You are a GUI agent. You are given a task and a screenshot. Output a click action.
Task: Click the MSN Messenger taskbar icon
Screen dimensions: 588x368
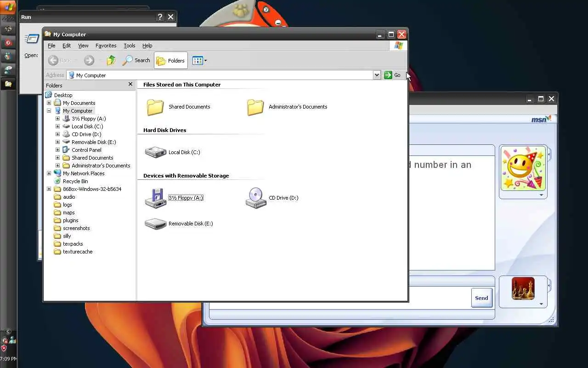8,56
